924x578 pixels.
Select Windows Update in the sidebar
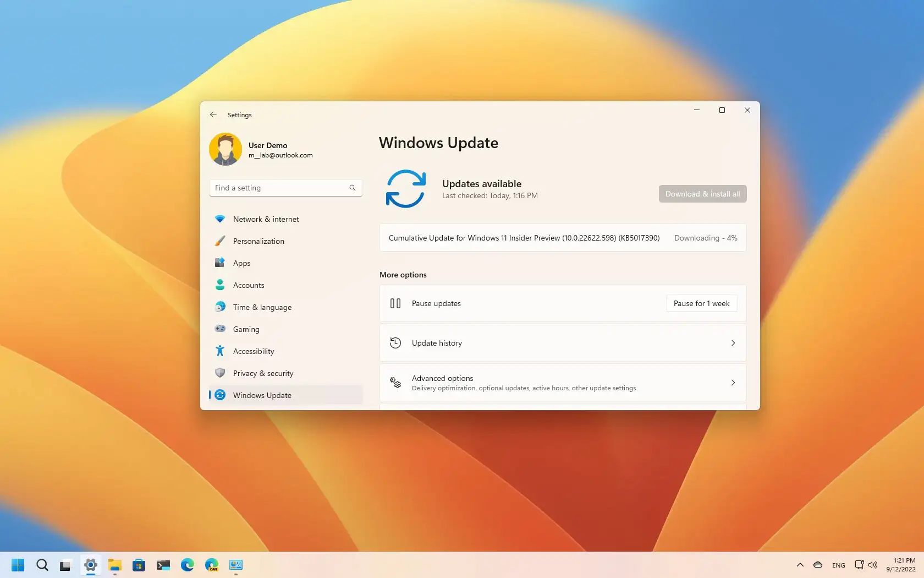285,395
